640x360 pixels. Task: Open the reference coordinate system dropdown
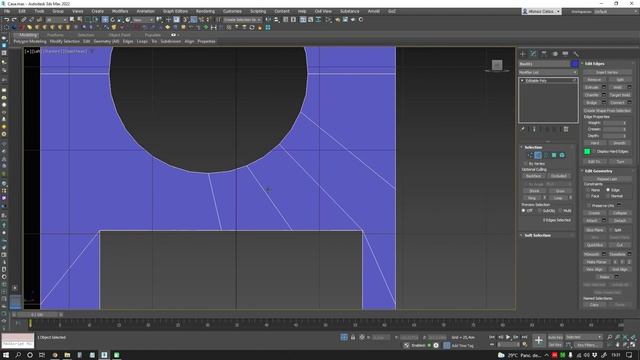point(142,20)
